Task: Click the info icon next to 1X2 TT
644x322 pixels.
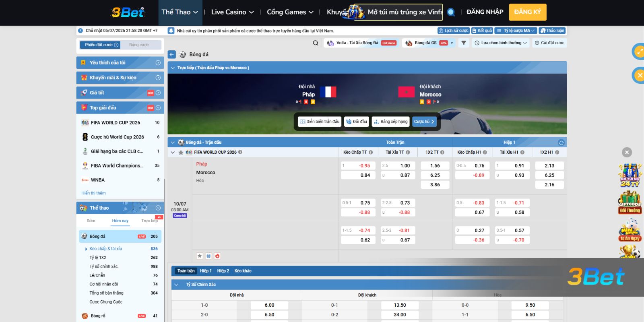Action: coord(442,153)
